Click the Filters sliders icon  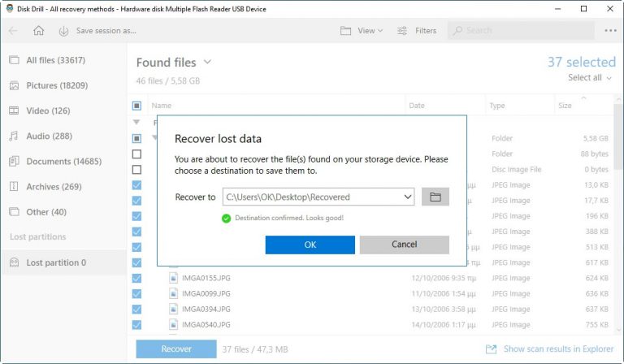402,31
